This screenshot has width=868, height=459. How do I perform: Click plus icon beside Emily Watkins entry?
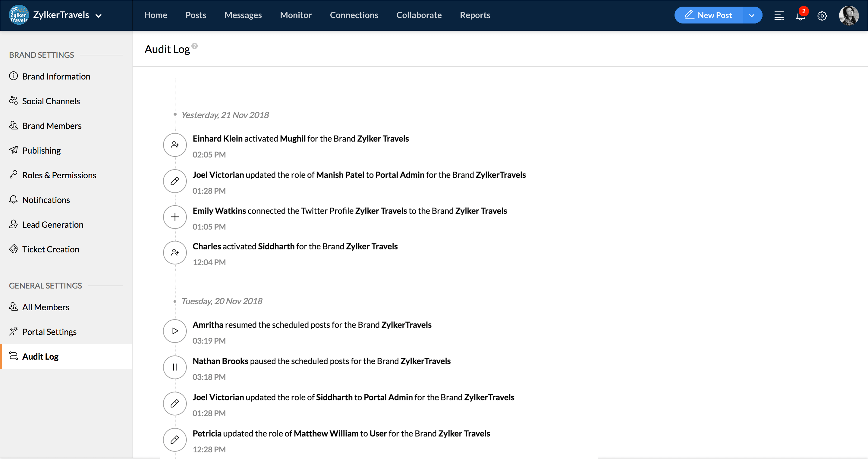[175, 217]
